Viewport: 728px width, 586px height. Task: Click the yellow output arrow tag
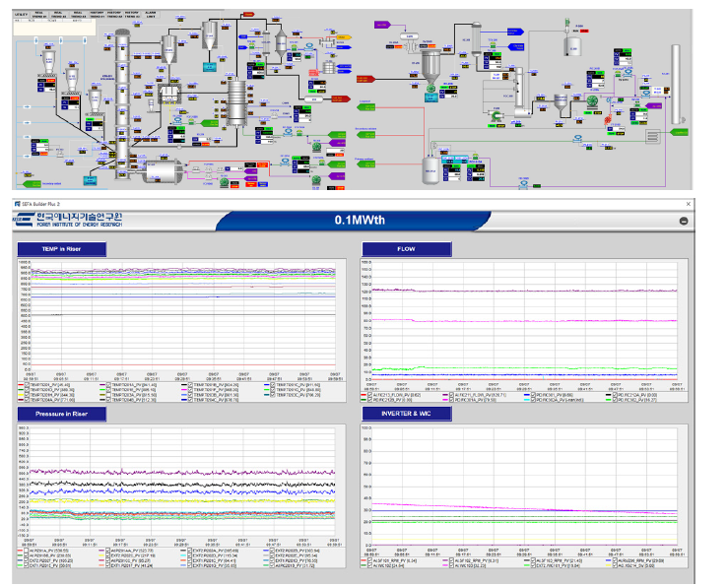[343, 37]
